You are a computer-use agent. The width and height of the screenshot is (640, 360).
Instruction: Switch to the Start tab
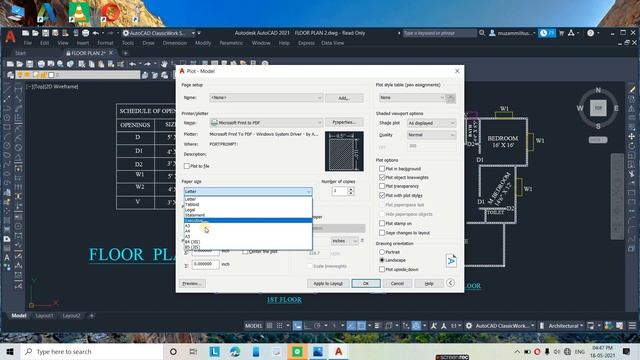point(20,53)
